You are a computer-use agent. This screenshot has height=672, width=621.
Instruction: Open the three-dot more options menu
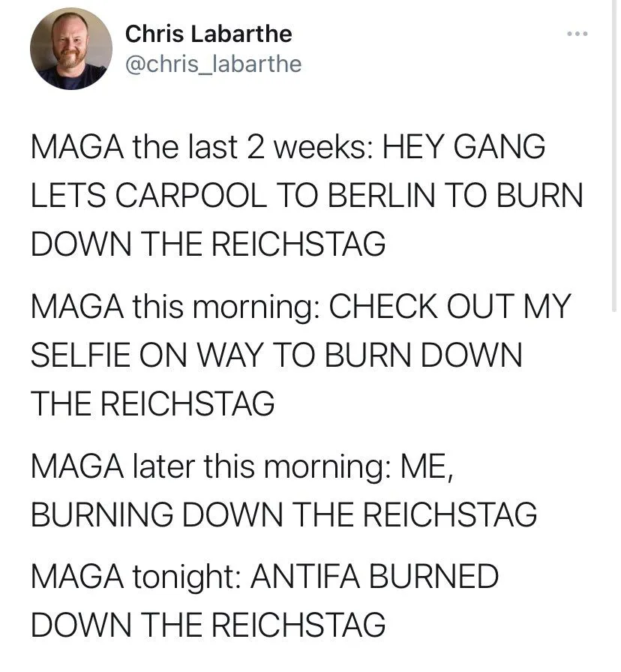pos(576,34)
